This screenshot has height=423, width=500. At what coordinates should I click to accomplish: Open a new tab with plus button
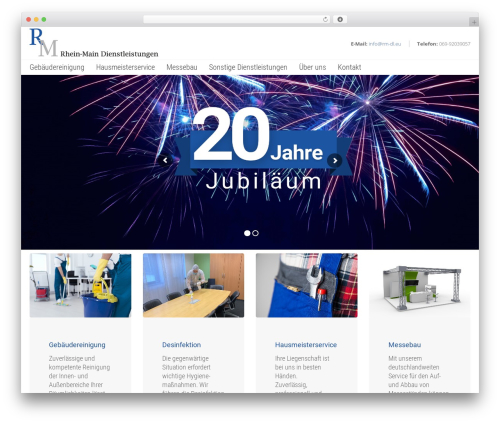pos(474,22)
